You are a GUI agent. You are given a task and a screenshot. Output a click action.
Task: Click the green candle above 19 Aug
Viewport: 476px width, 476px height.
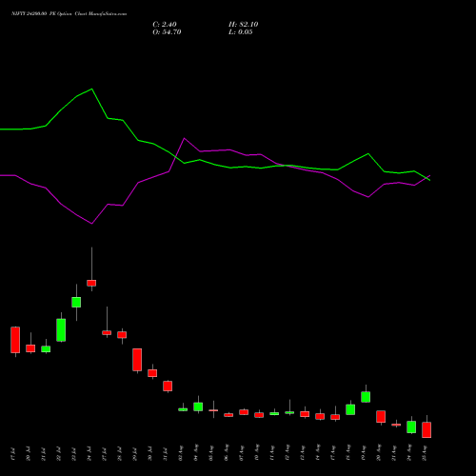(366, 397)
